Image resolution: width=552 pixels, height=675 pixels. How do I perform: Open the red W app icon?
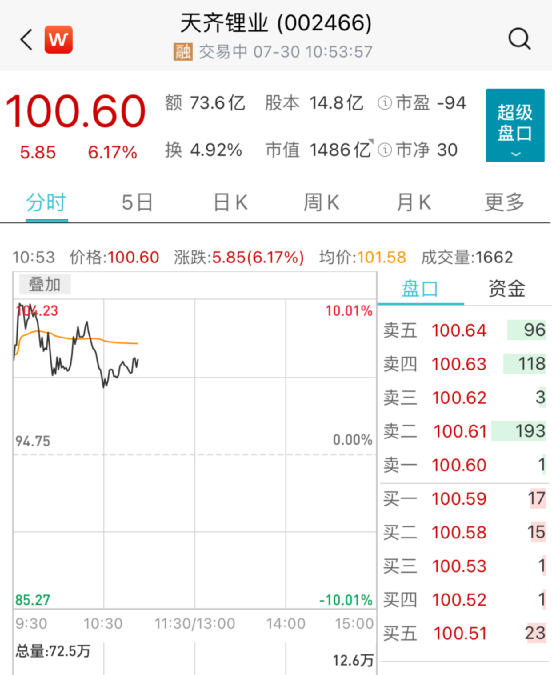(59, 40)
